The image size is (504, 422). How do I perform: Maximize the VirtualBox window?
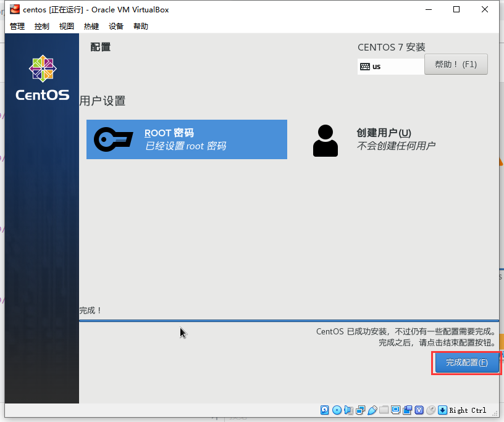click(x=456, y=9)
